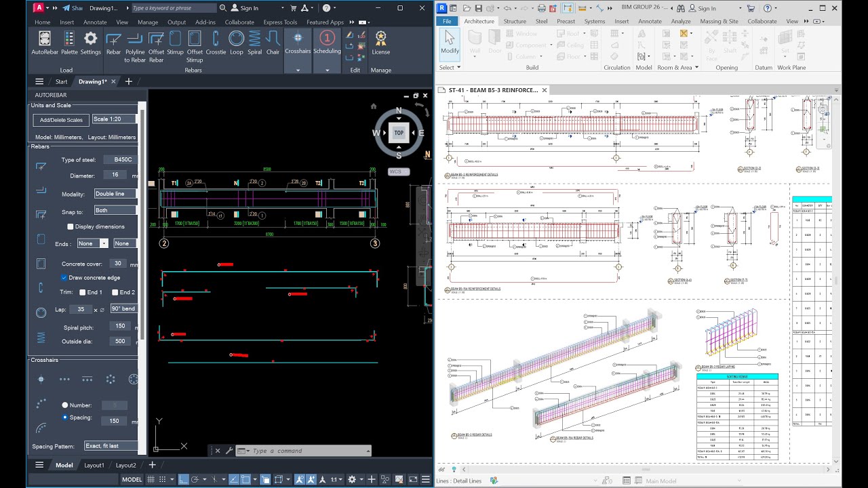Click the AutoCAD application A logo
The image size is (868, 488).
pyautogui.click(x=39, y=7)
